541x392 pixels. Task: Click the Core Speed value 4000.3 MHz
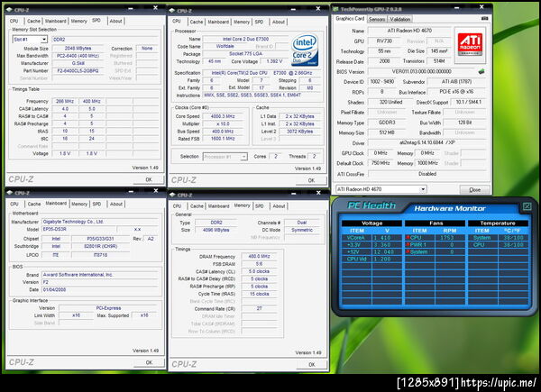coord(223,116)
